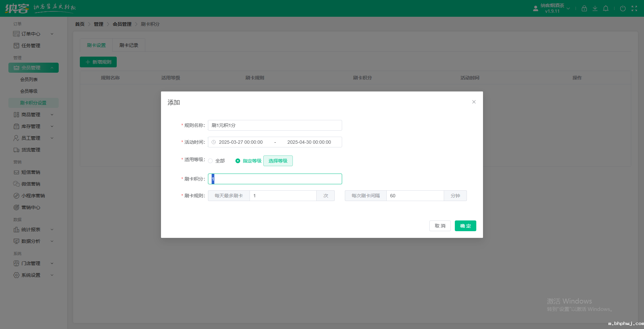Click the power logout icon
This screenshot has width=644, height=329.
click(623, 8)
